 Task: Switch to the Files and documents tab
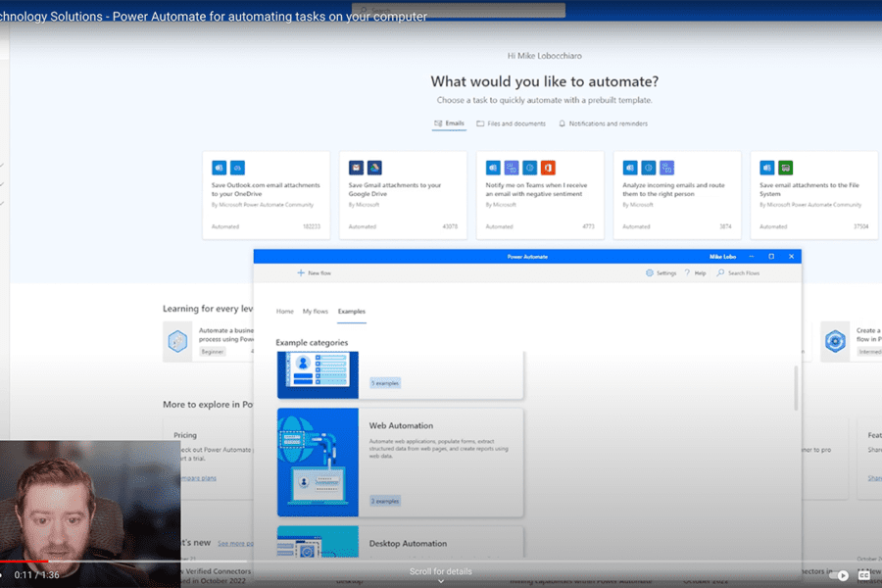pyautogui.click(x=511, y=123)
